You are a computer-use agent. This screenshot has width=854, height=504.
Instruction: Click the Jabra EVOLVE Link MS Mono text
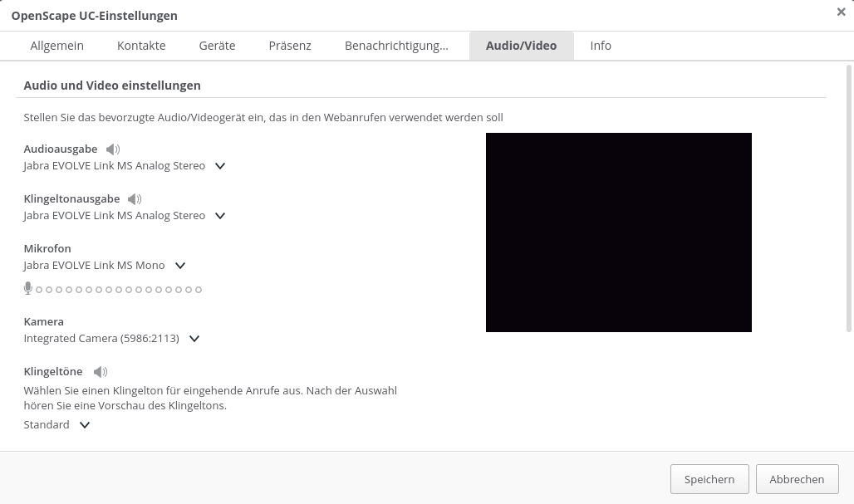94,266
